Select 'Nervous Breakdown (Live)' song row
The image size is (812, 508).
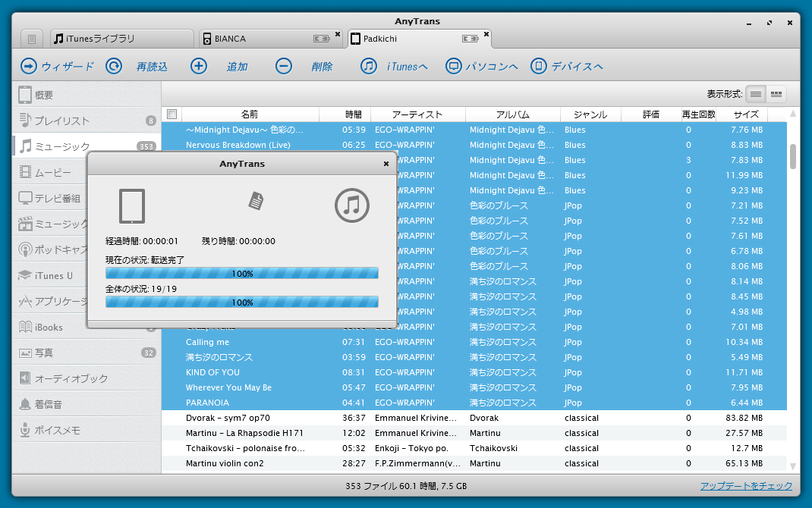[x=474, y=145]
